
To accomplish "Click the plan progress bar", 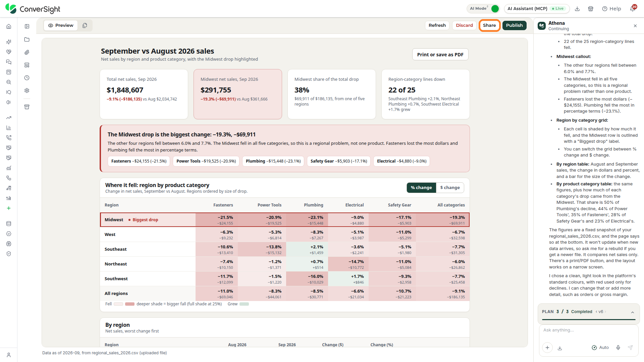I will tap(589, 320).
